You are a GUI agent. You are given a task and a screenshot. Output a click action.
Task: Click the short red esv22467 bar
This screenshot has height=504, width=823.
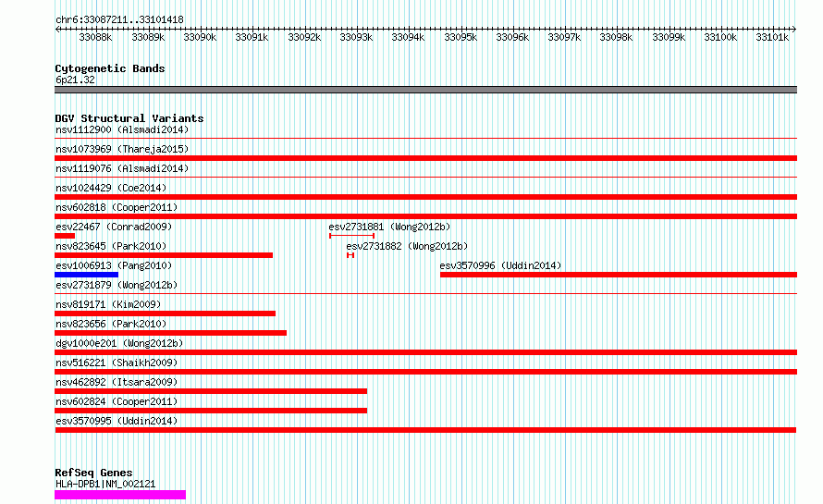tap(65, 236)
